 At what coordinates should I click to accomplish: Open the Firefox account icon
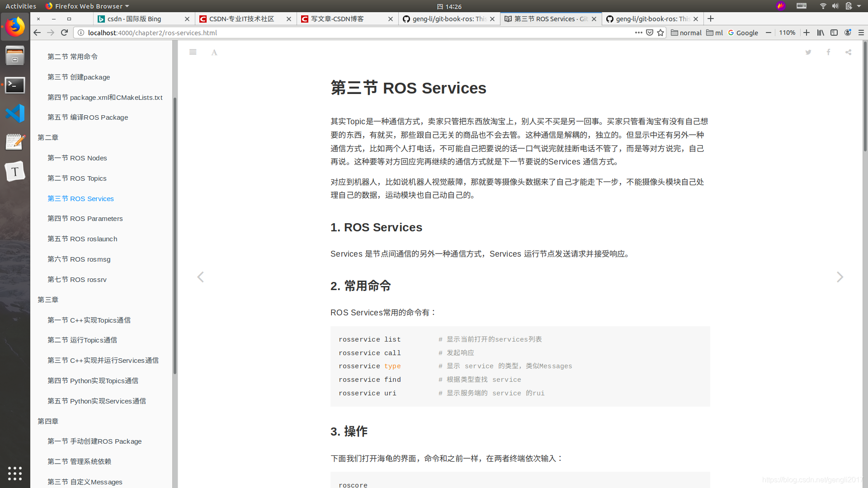(848, 33)
